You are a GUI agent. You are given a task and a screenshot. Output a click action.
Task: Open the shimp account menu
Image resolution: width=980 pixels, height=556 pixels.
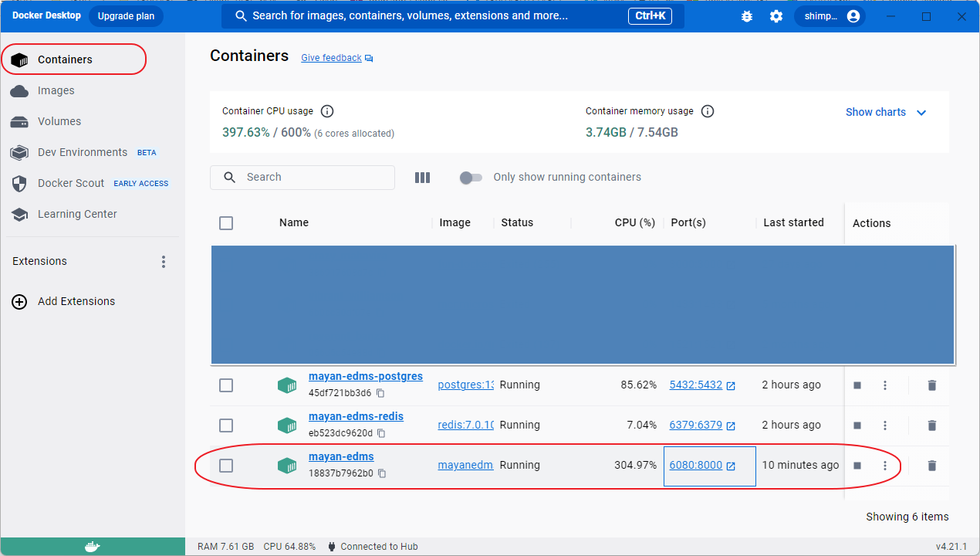point(830,16)
